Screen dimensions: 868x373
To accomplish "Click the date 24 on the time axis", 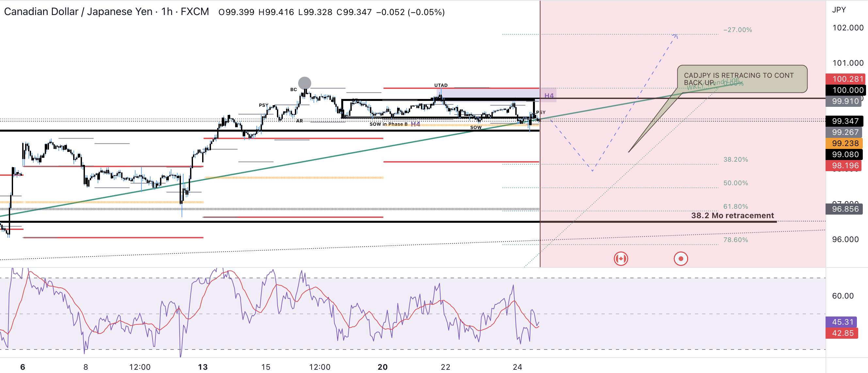I will (517, 367).
